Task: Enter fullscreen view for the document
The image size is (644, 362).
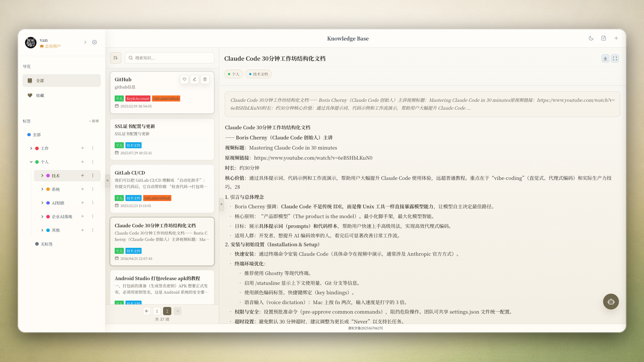Action: coord(615,58)
